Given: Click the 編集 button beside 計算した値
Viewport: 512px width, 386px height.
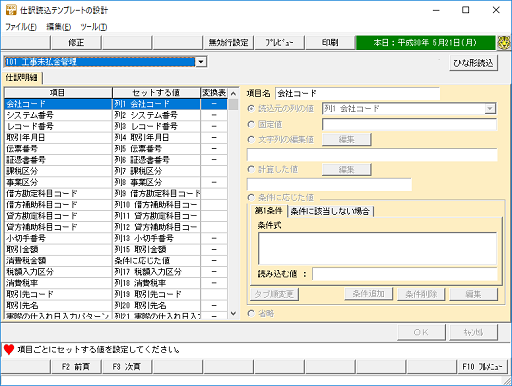Looking at the screenshot, I should pos(347,169).
